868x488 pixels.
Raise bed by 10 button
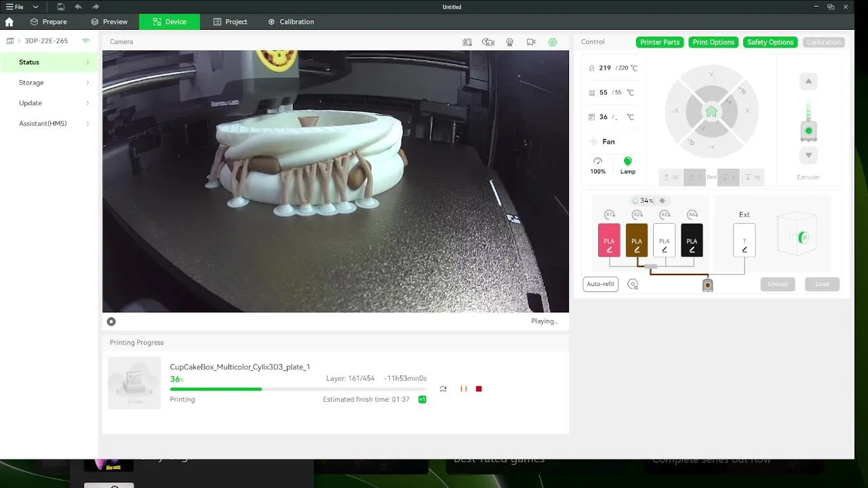671,178
